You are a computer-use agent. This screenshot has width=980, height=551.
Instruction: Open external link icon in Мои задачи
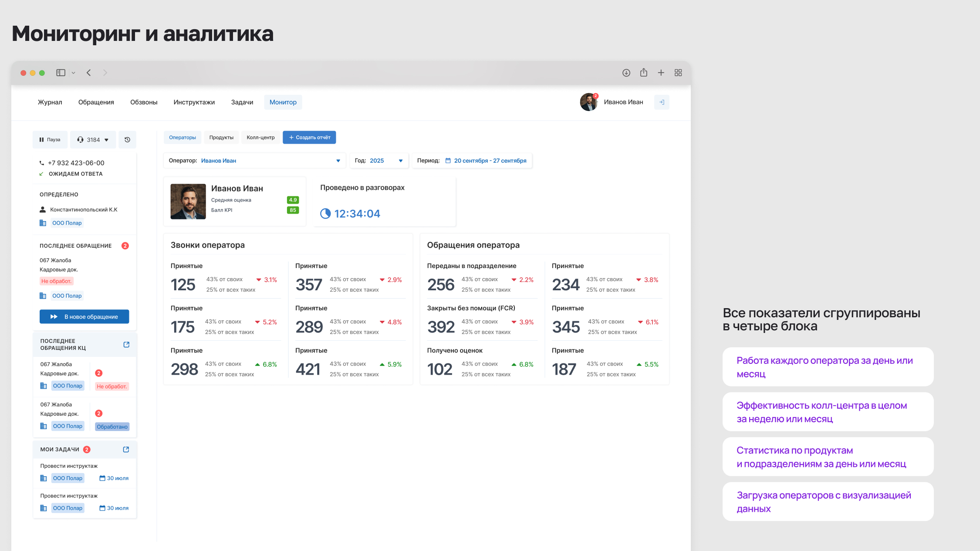point(126,450)
